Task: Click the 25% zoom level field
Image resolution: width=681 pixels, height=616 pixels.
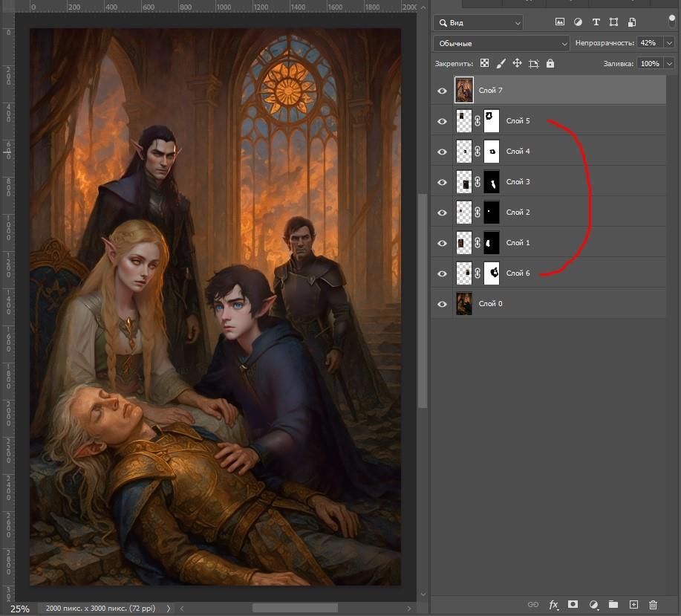Action: (x=20, y=609)
